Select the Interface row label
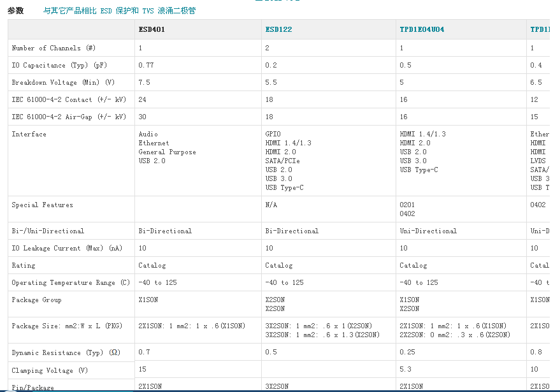 click(29, 134)
